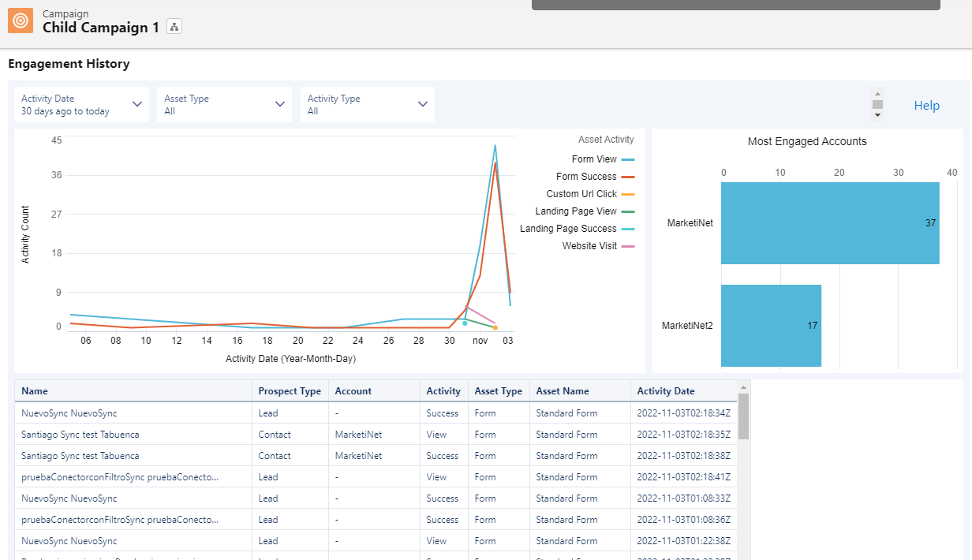
Task: Click the table scrollbar up arrow
Action: coord(743,386)
